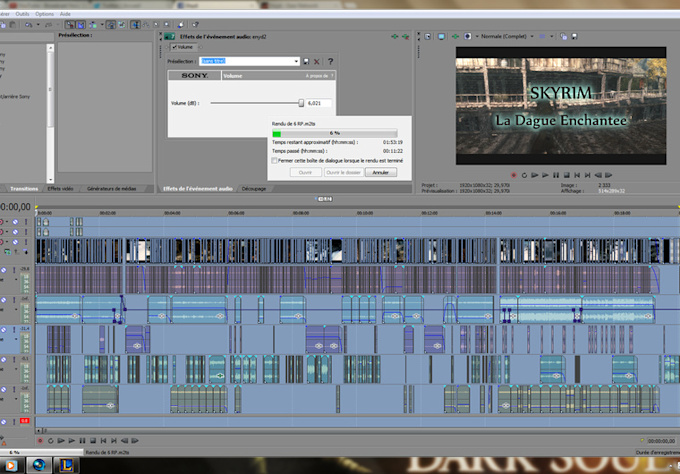680x474 pixels.
Task: Open the Outils menu
Action: tap(22, 14)
